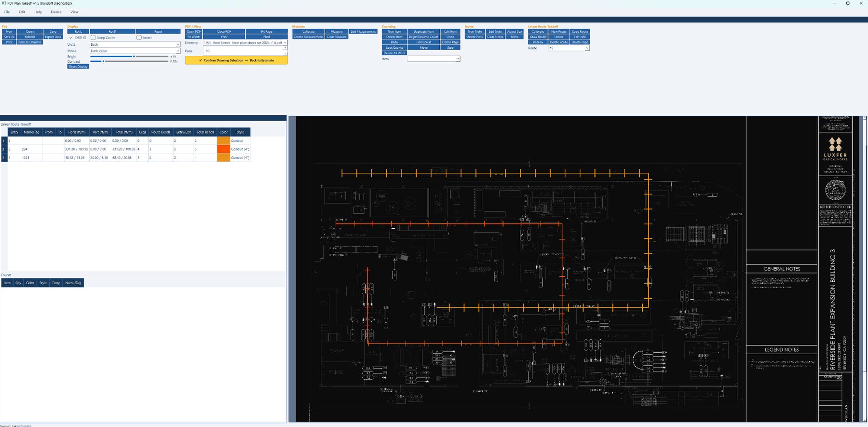Image resolution: width=868 pixels, height=427 pixels.
Task: Open the View menu
Action: tap(74, 12)
